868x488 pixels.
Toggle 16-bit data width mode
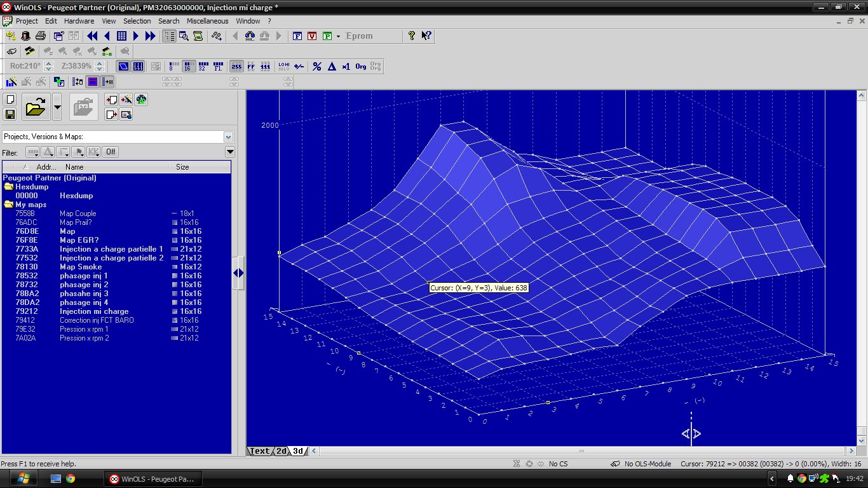click(189, 67)
